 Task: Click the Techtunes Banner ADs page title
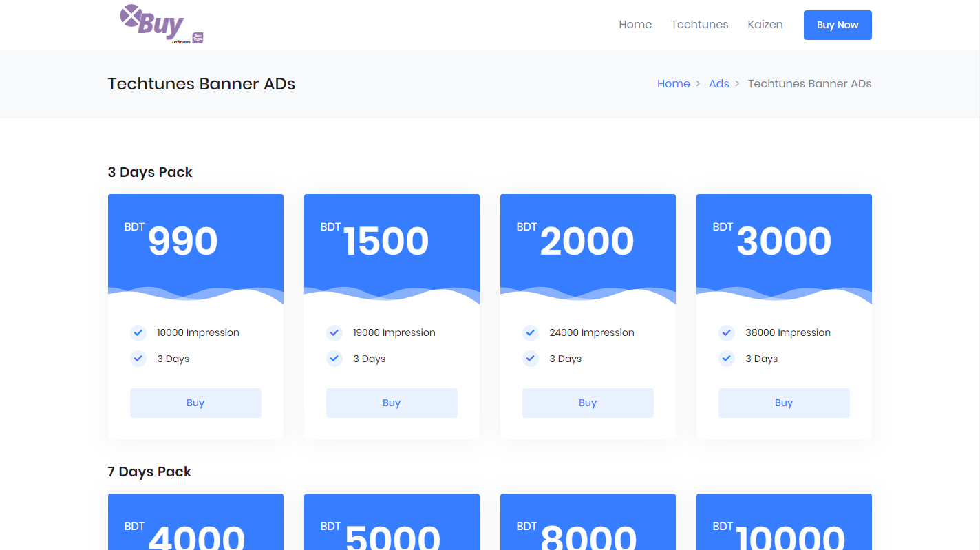(202, 84)
